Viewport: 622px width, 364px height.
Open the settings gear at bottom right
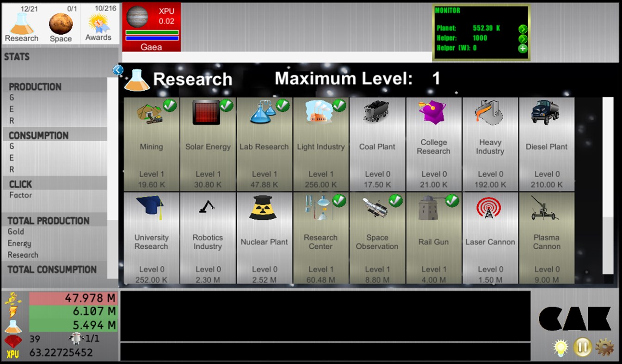coord(604,346)
